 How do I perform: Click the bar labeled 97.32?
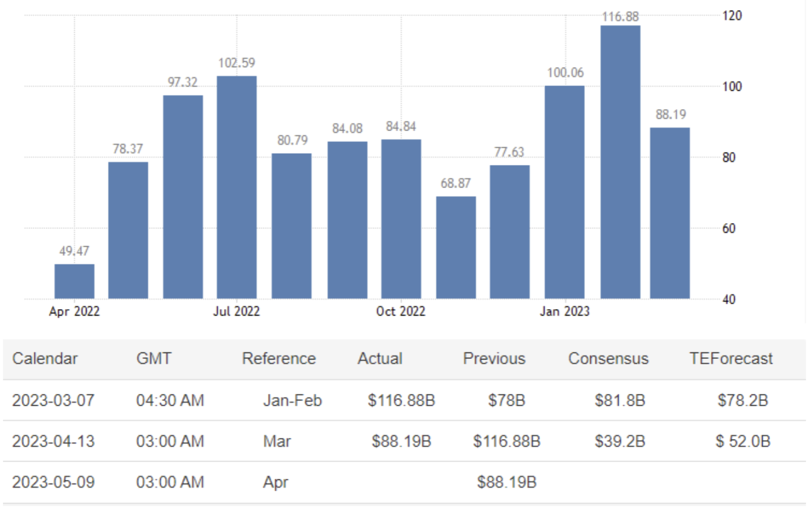pos(183,196)
